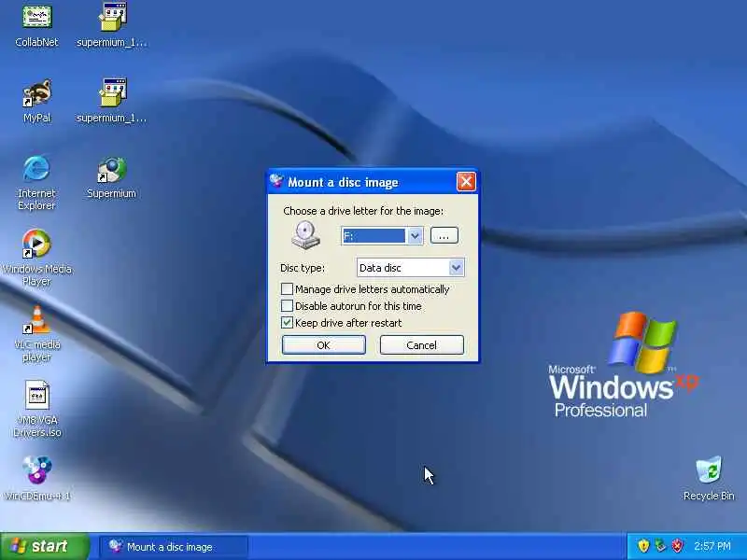Image resolution: width=747 pixels, height=560 pixels.
Task: Click the Mount a disc image taskbar button
Action: tap(174, 547)
